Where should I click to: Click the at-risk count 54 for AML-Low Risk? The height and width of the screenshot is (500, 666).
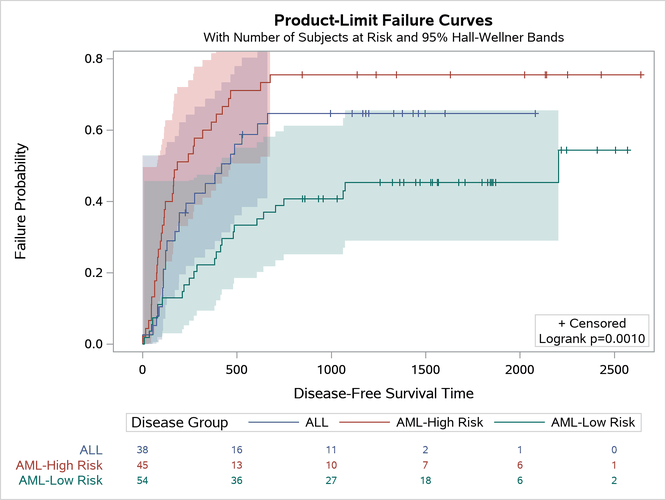click(x=143, y=481)
